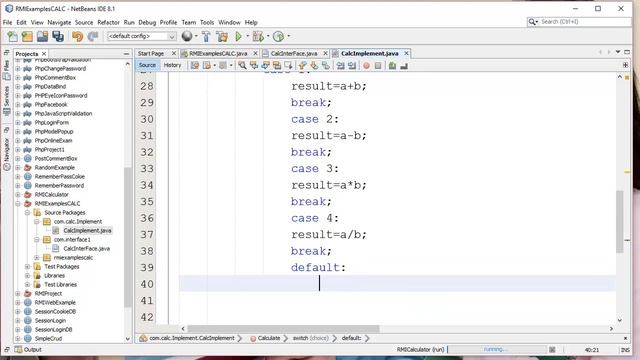Show the opened documents list dropdown arrow
The width and height of the screenshot is (640, 360).
click(618, 52)
